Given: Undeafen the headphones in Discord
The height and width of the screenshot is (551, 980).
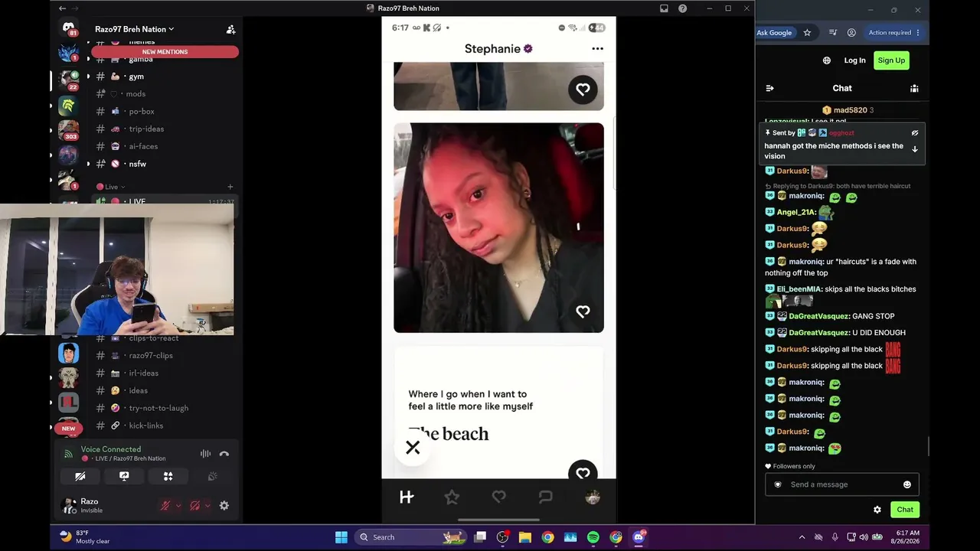Looking at the screenshot, I should [x=194, y=506].
